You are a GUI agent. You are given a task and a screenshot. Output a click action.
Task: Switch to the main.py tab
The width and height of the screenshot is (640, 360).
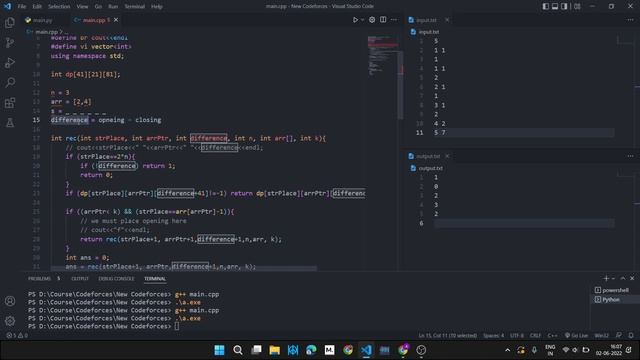(43, 20)
